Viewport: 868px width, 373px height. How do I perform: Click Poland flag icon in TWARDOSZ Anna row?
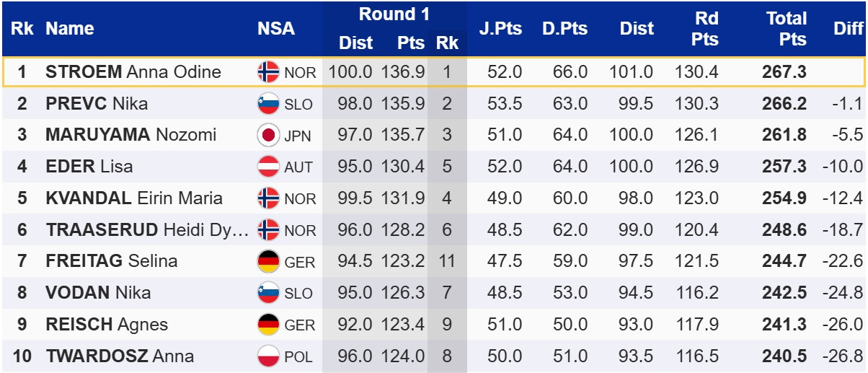pyautogui.click(x=268, y=356)
